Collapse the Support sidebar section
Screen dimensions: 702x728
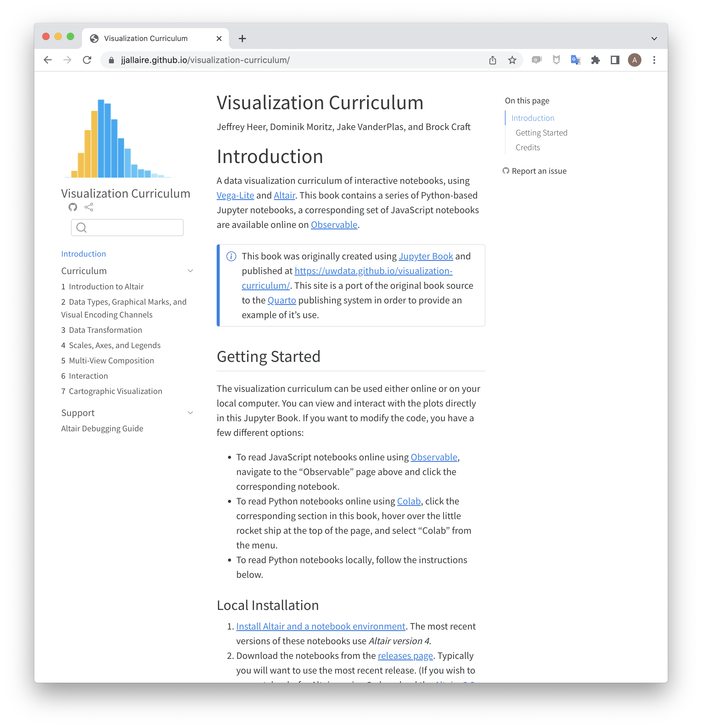[x=190, y=413]
